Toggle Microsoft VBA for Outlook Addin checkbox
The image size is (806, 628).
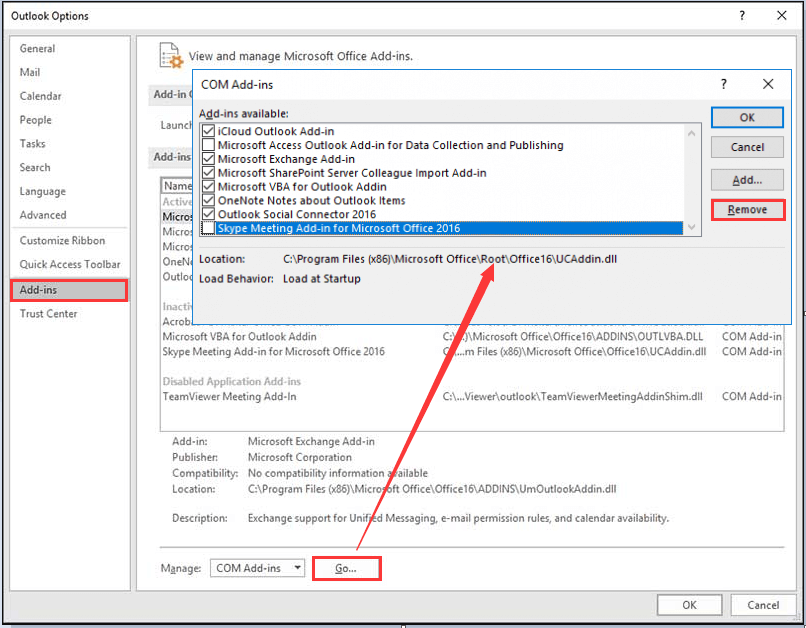coord(208,187)
